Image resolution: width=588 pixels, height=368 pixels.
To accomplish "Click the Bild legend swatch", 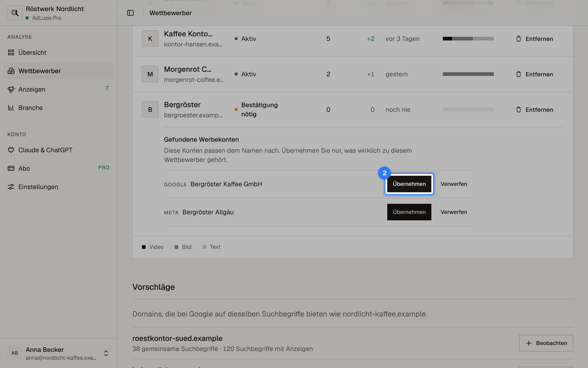I will coord(176,247).
